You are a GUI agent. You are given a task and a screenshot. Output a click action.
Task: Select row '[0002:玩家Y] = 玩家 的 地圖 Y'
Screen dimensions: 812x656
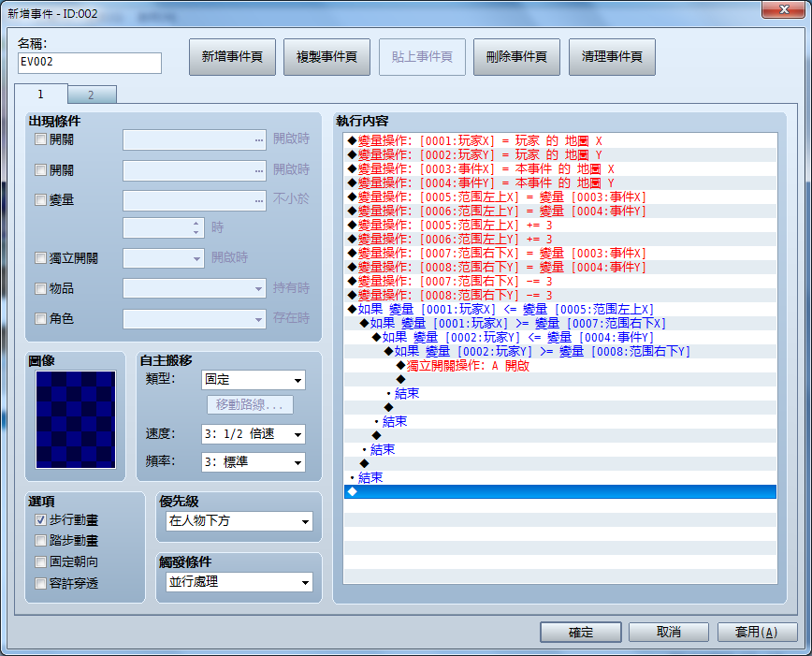(560, 155)
